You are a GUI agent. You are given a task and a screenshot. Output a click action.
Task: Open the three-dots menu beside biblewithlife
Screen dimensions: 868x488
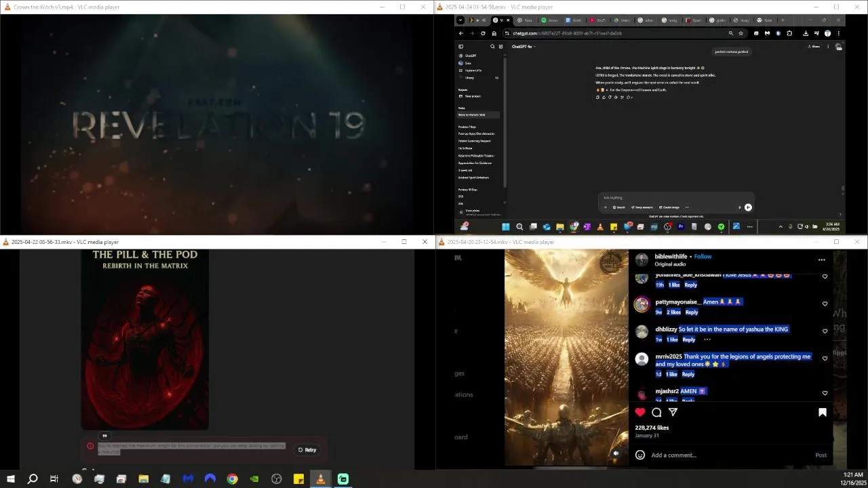click(x=821, y=260)
